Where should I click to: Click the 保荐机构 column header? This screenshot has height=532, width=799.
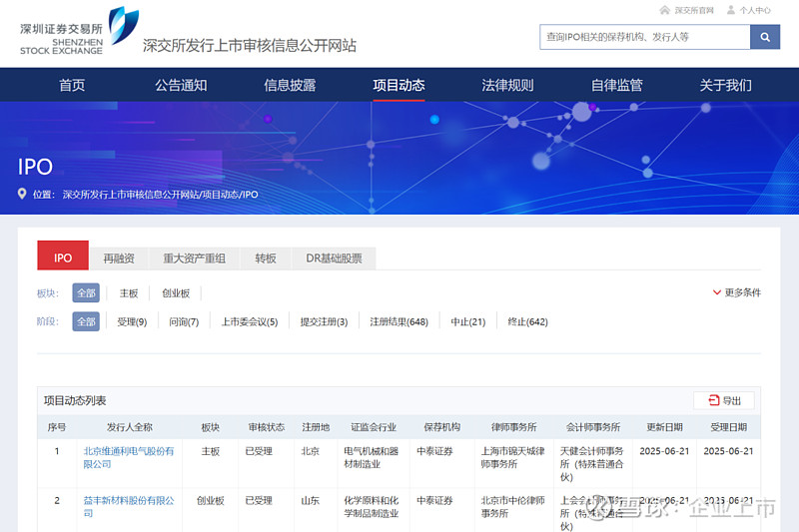(441, 427)
